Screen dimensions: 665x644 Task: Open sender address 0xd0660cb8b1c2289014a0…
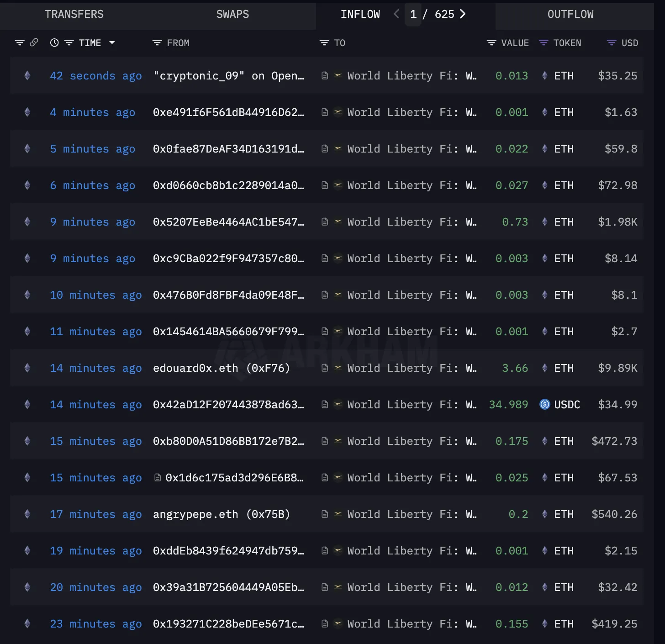(x=228, y=185)
